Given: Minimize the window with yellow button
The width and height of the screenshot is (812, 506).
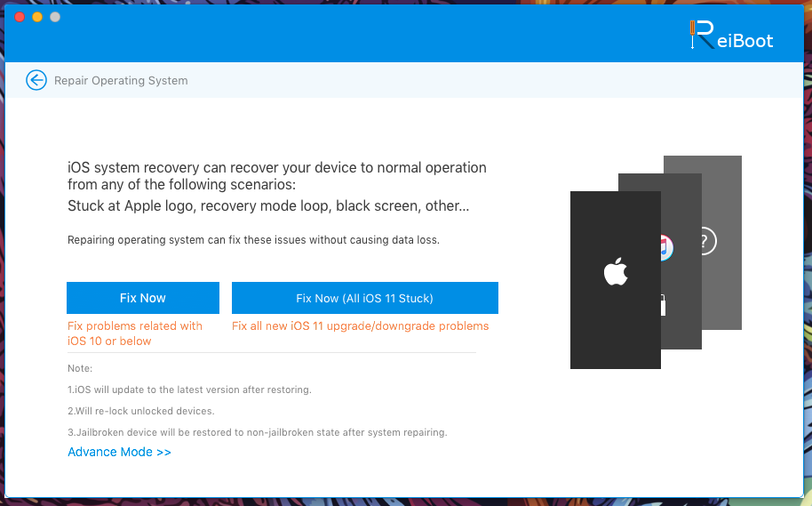Looking at the screenshot, I should pyautogui.click(x=37, y=17).
